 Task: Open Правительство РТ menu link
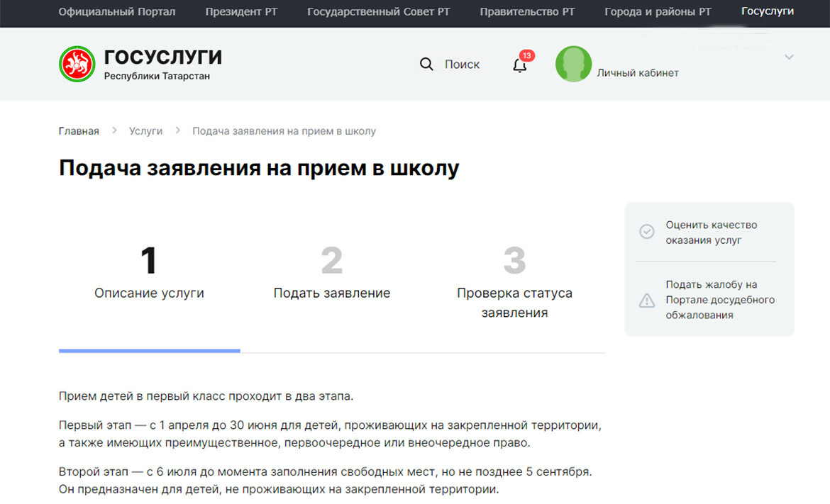(x=527, y=12)
